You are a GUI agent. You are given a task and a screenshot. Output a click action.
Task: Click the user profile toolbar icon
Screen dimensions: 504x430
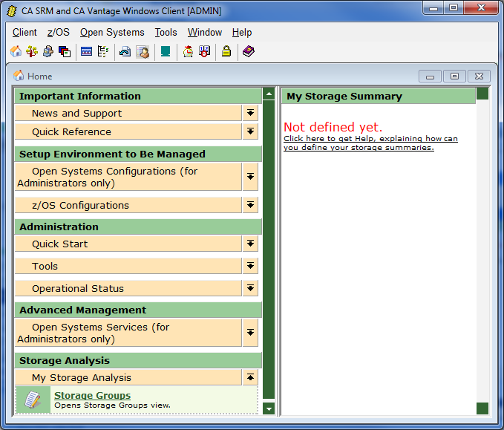pos(143,52)
